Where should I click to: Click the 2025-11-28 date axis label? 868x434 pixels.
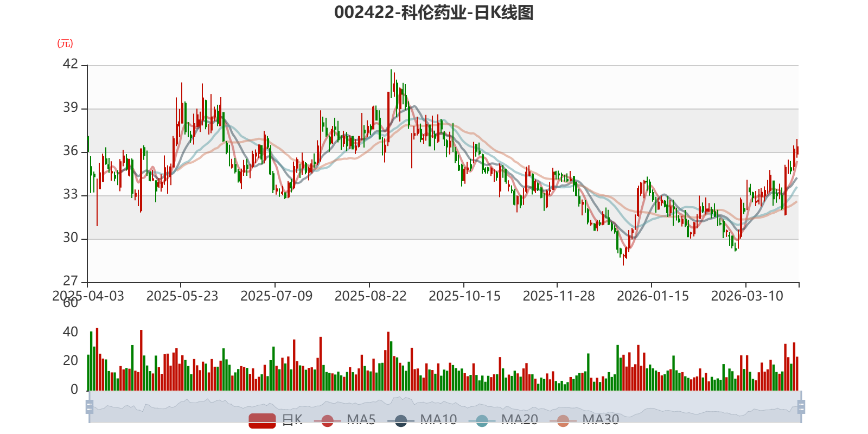click(559, 296)
